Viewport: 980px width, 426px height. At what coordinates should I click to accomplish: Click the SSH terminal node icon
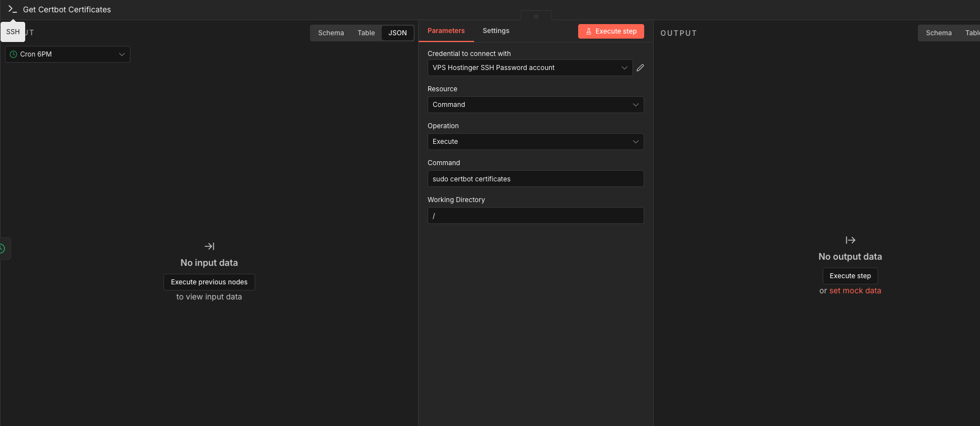pyautogui.click(x=12, y=10)
